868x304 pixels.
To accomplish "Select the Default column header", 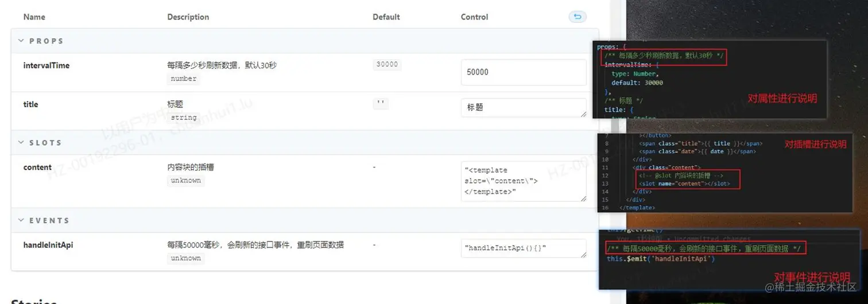I will [386, 17].
